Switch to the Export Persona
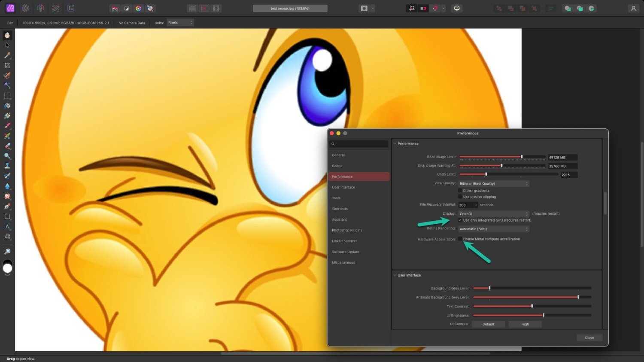This screenshot has width=644, height=362. click(x=71, y=8)
